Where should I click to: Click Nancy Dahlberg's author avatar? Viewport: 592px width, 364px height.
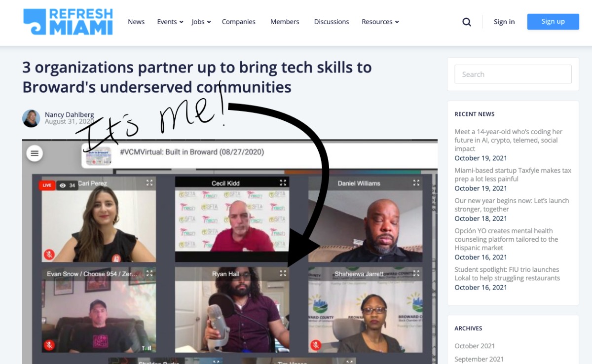click(x=31, y=118)
